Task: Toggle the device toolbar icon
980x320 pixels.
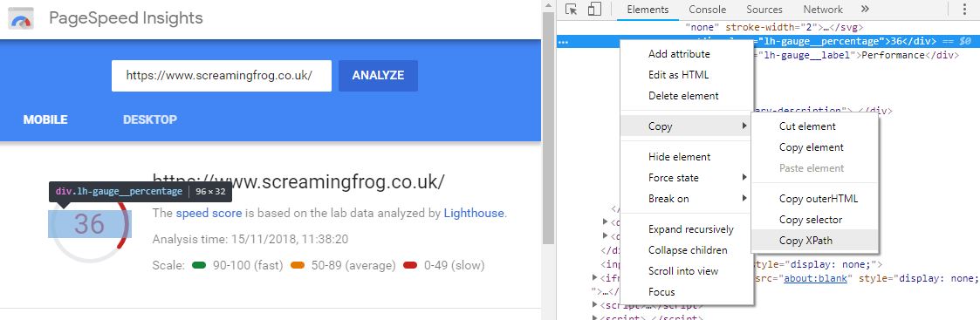Action: (x=594, y=10)
